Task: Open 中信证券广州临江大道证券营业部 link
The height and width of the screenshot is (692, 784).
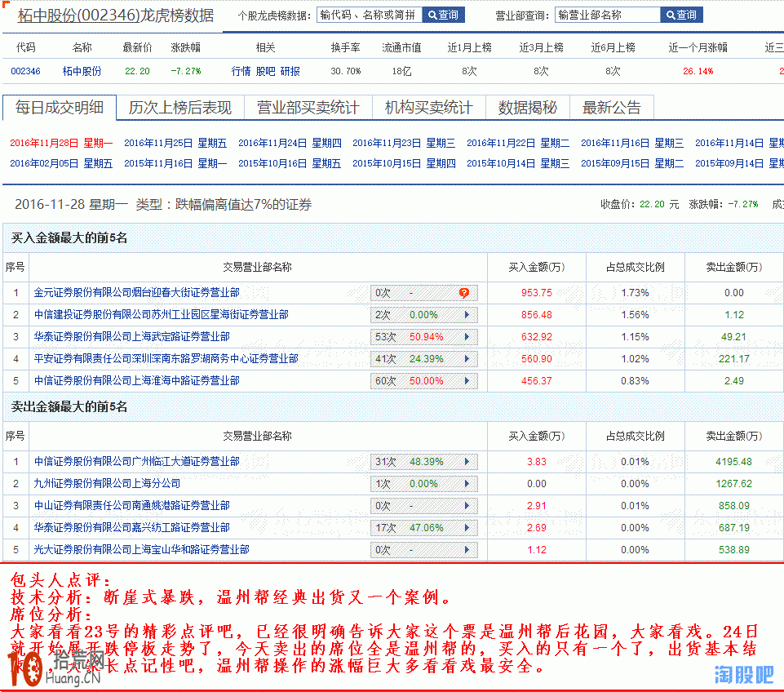Action: click(136, 462)
